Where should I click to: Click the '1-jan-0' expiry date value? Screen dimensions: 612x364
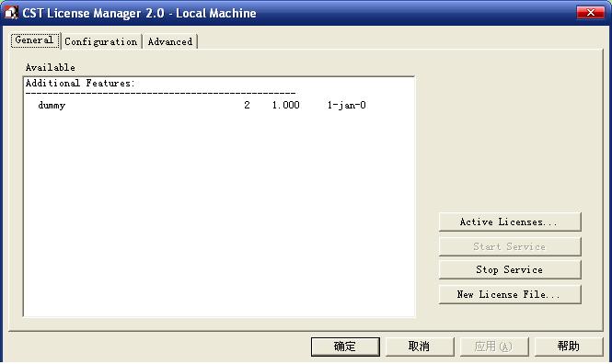[347, 105]
